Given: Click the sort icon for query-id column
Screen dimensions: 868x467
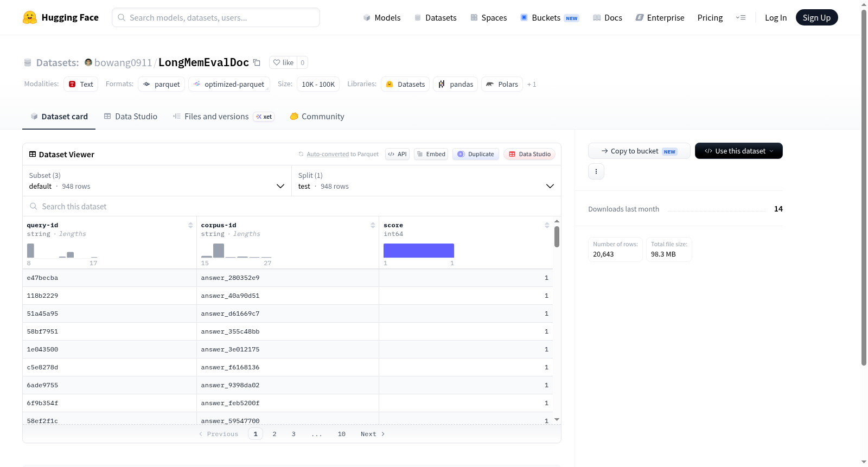Looking at the screenshot, I should click(x=190, y=225).
